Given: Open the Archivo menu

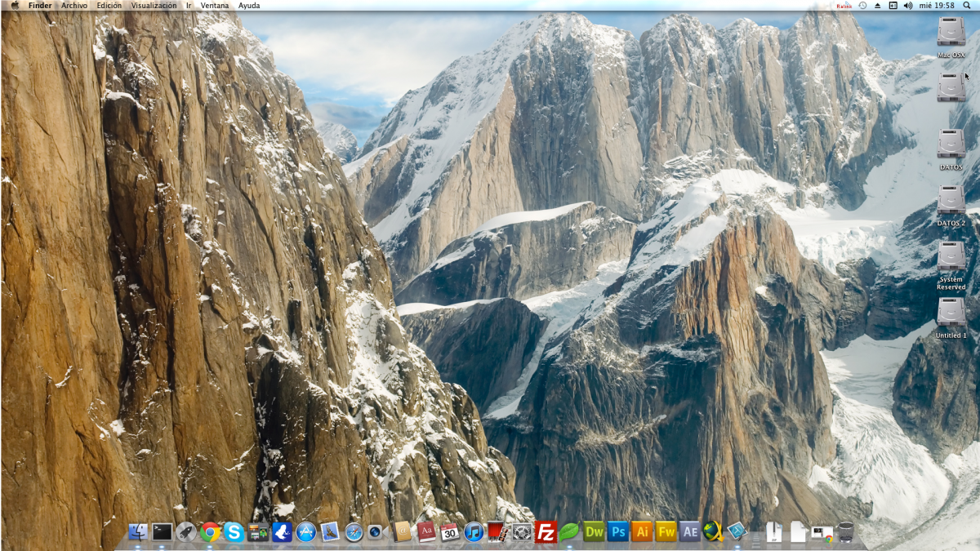Looking at the screenshot, I should coord(74,5).
